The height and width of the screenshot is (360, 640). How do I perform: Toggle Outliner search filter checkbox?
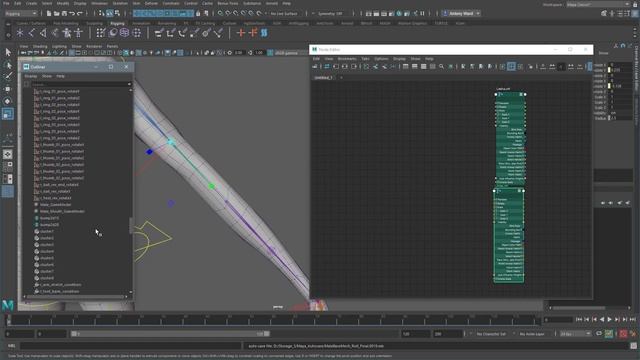(27, 84)
